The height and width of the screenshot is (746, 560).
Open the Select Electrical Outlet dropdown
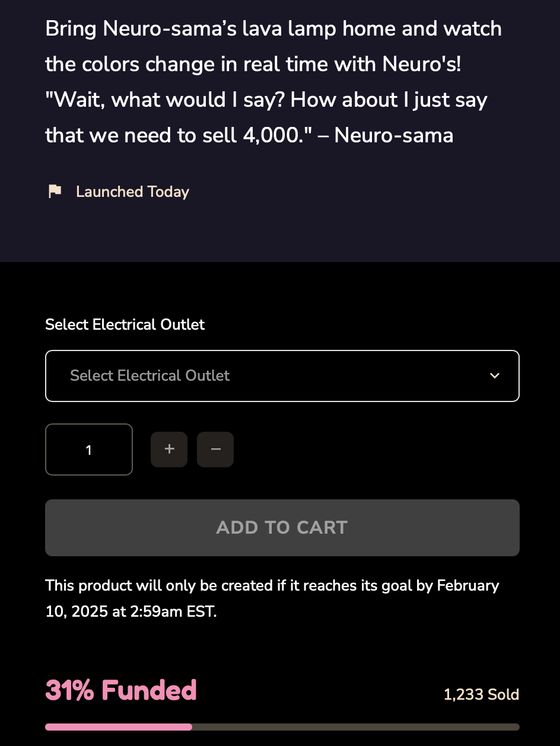(282, 376)
